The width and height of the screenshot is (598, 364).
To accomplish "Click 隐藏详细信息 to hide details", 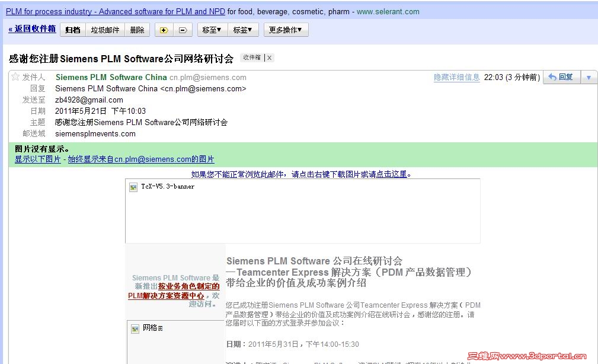I will 456,77.
